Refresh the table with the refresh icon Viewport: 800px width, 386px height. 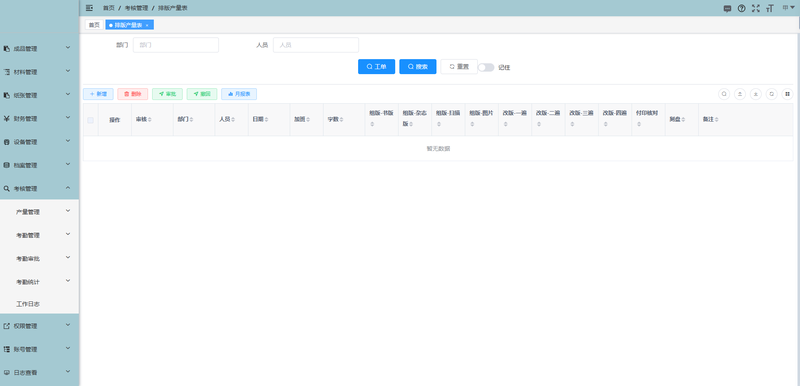pos(771,94)
